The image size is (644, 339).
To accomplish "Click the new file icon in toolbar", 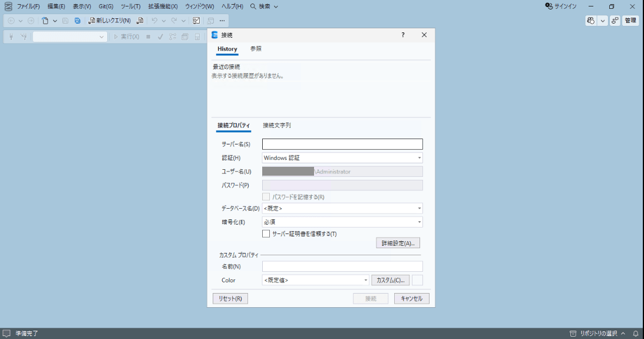I will click(45, 21).
